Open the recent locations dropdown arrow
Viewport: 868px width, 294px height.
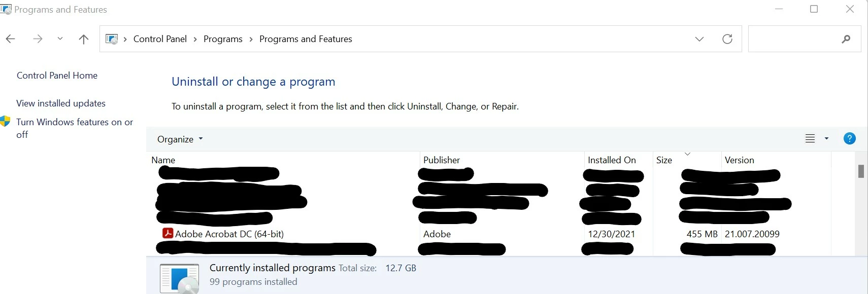60,39
